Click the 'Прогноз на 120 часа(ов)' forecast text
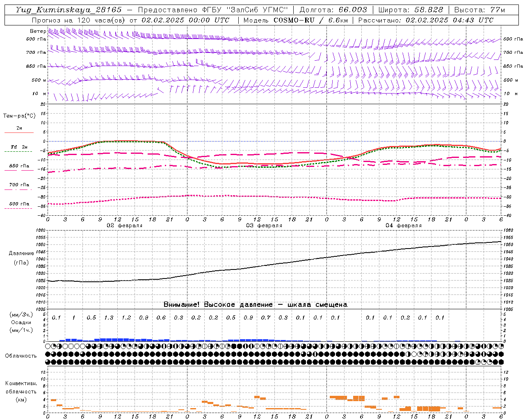The image size is (525, 420). (x=79, y=20)
